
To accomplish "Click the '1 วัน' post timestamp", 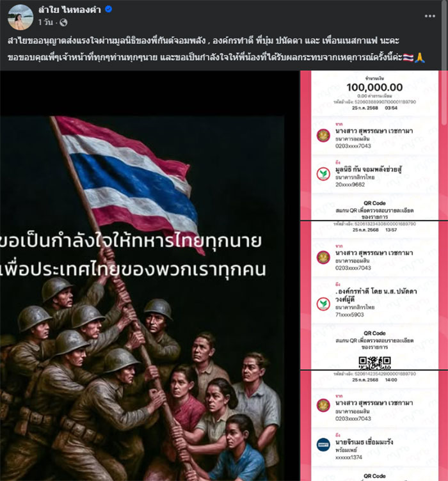I will tap(45, 22).
